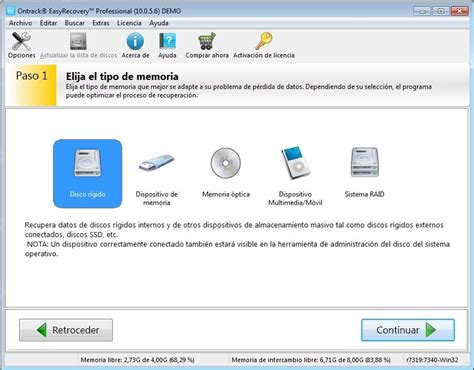This screenshot has height=370, width=474.
Task: Open the Archivo menu
Action: coord(20,23)
